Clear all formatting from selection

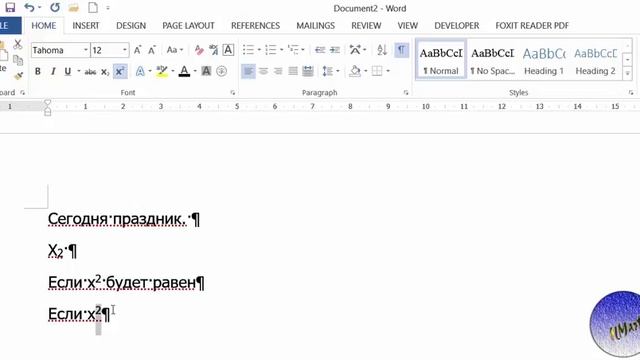pos(199,50)
